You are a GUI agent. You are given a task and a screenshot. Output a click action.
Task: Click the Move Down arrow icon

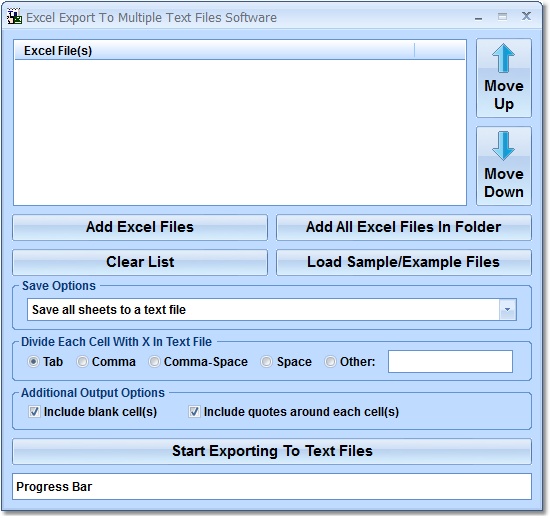pos(503,146)
